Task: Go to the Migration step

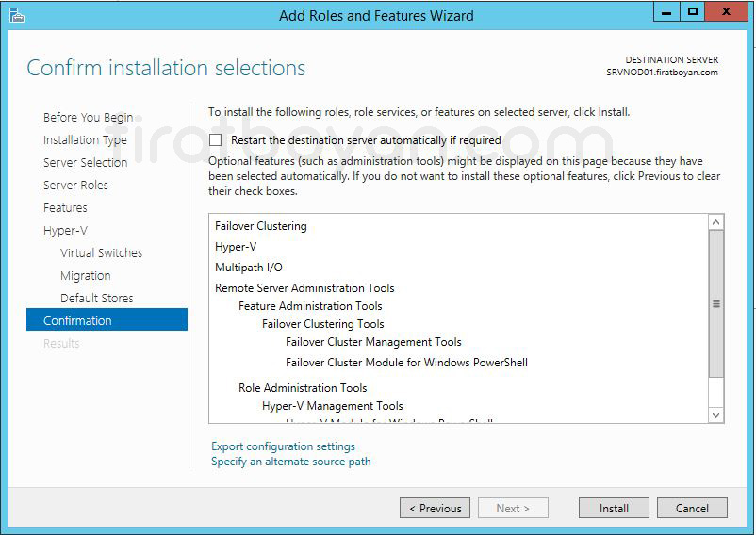Action: pos(86,276)
